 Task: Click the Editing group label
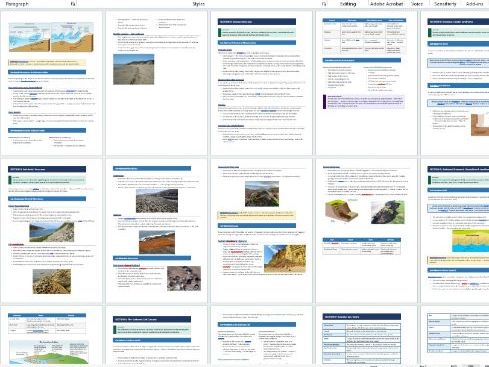click(348, 4)
